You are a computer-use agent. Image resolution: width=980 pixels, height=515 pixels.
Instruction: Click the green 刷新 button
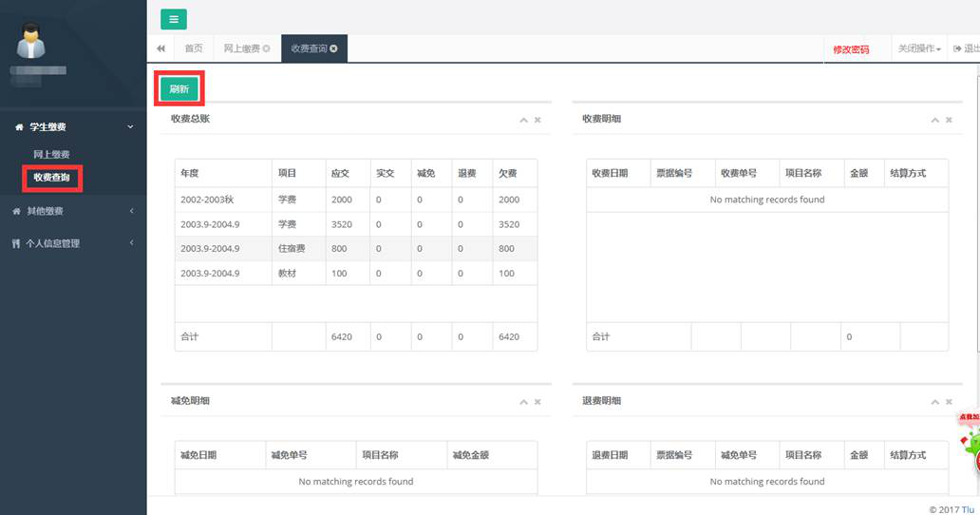(x=179, y=89)
